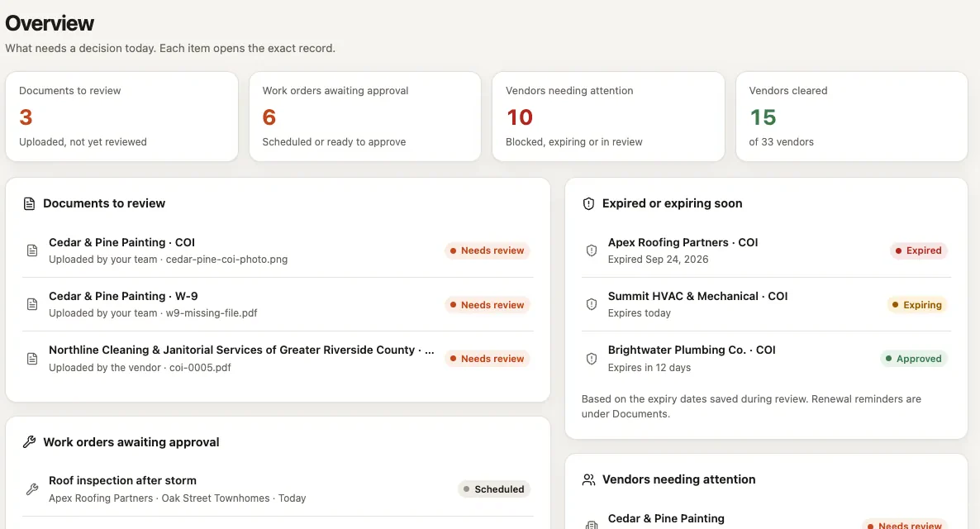Viewport: 980px width, 529px height.
Task: Click the number 3 in Documents to review card
Action: click(26, 117)
